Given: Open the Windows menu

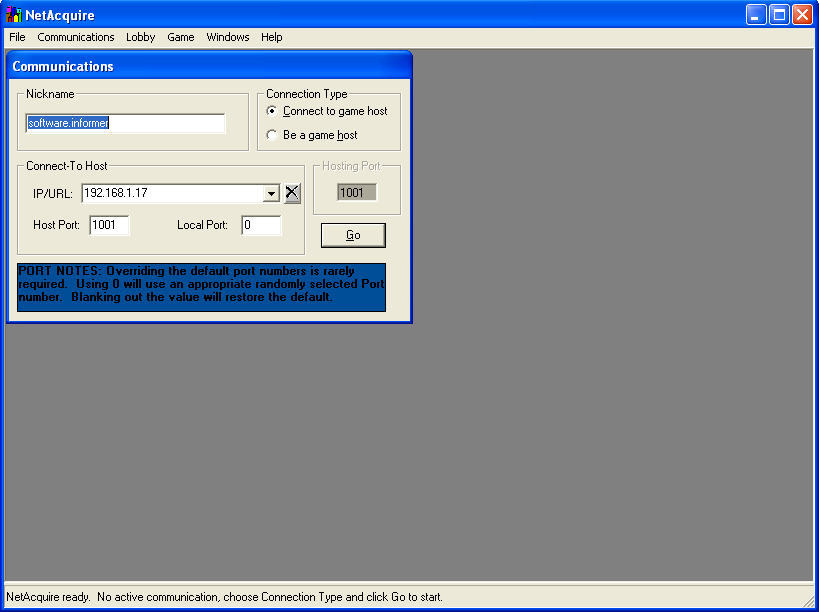Looking at the screenshot, I should tap(228, 37).
